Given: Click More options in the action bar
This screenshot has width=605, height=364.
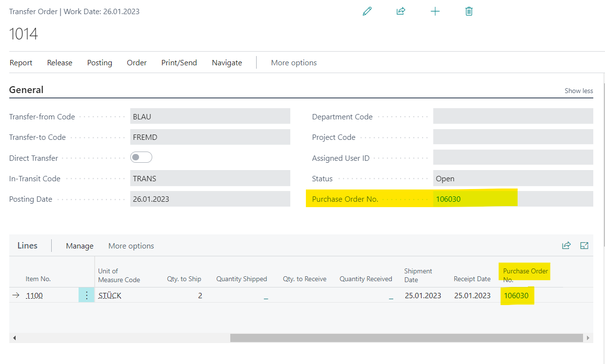Looking at the screenshot, I should click(294, 62).
